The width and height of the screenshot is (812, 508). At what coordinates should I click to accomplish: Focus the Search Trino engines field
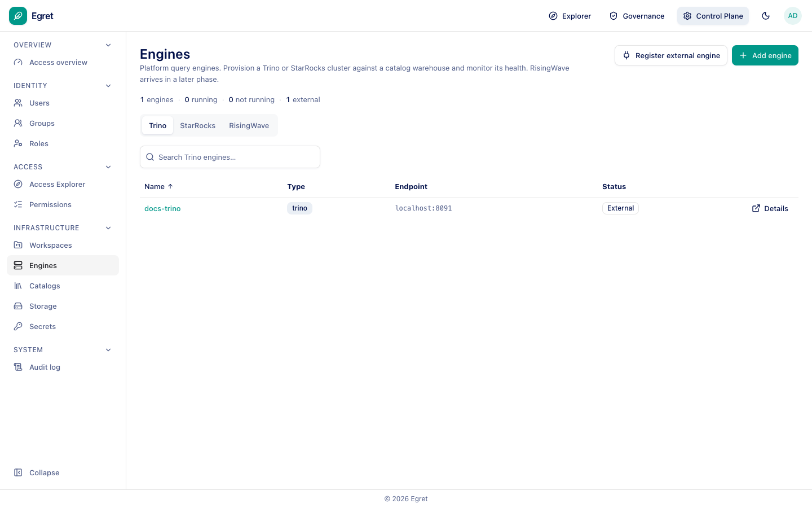point(230,157)
